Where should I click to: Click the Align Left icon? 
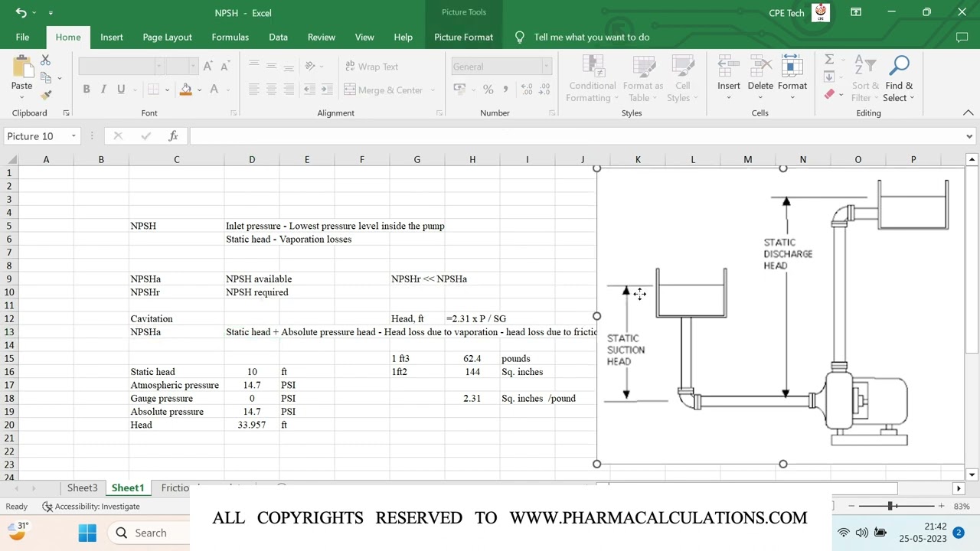254,90
